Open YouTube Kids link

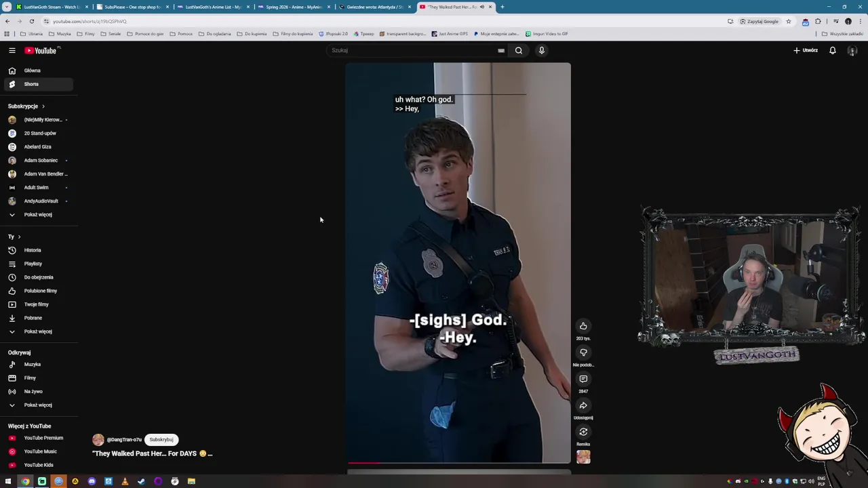click(38, 465)
